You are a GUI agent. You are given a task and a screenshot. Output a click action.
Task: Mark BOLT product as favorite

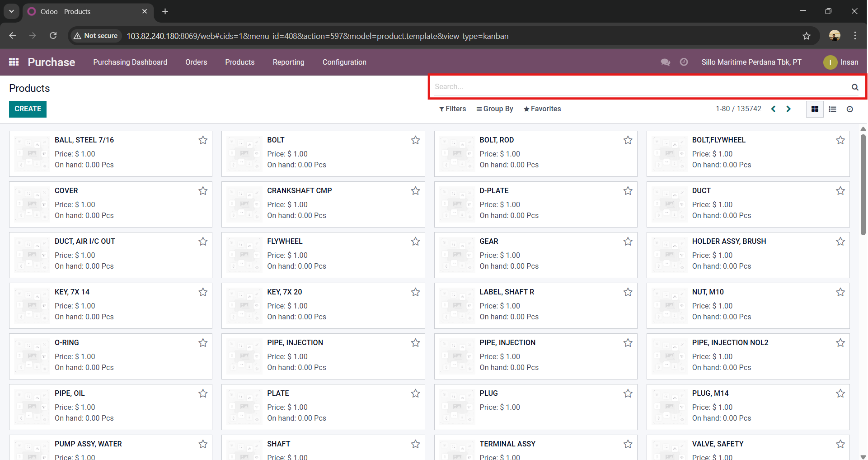[415, 140]
